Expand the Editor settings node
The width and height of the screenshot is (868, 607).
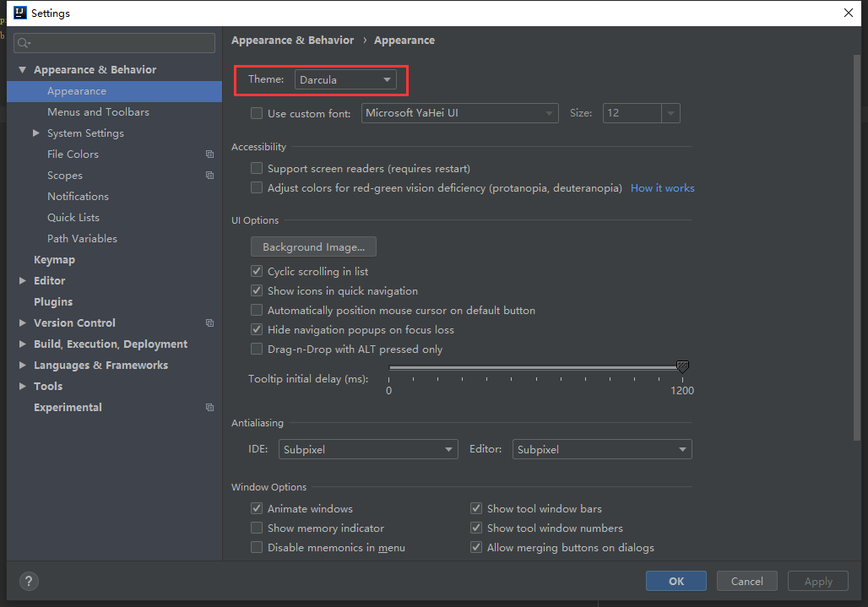(22, 280)
